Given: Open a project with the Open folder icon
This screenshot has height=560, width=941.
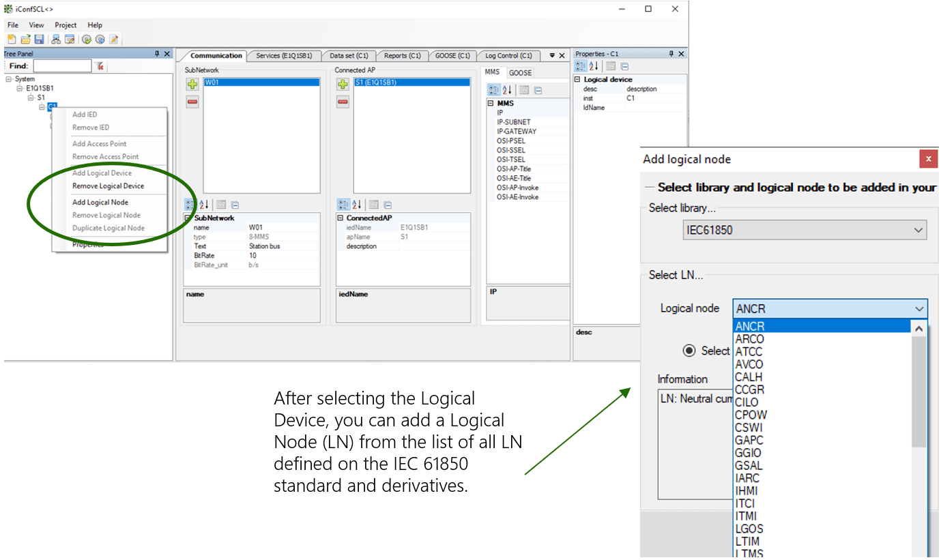Looking at the screenshot, I should click(x=25, y=39).
